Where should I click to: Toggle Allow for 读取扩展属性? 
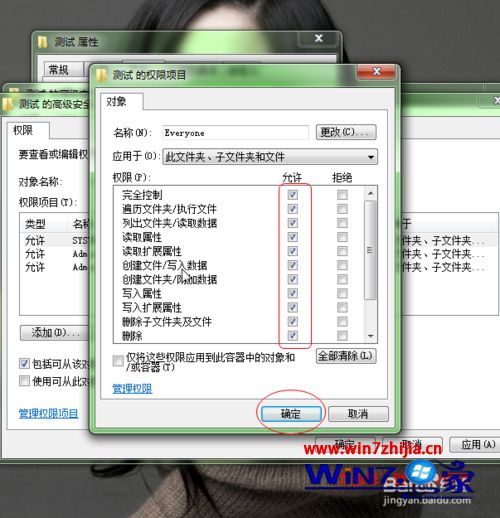click(293, 251)
